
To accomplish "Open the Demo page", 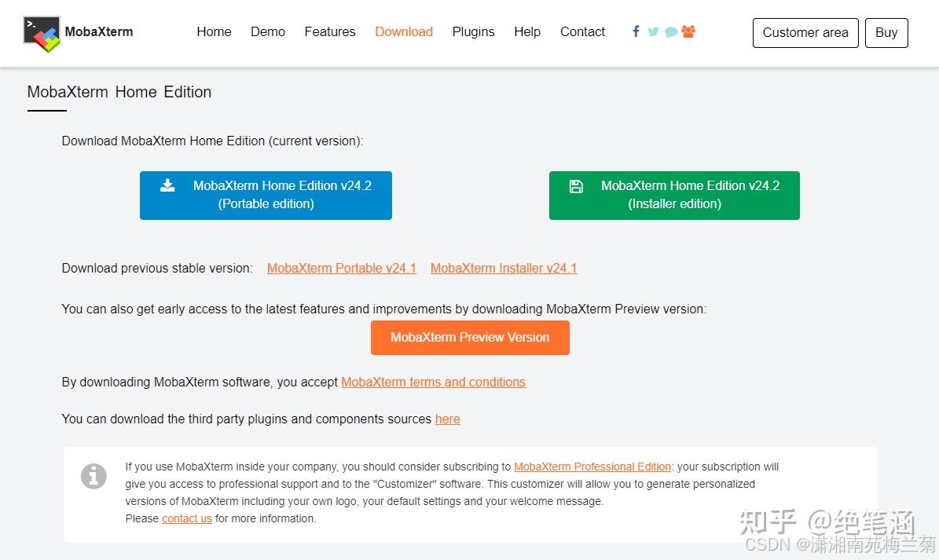I will tap(268, 31).
